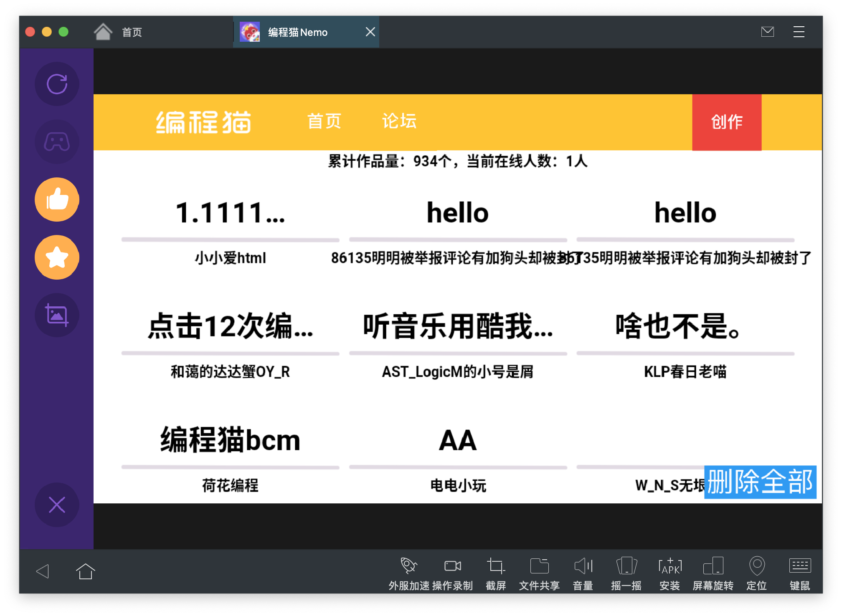Click the author name 和蔼的达达蟹OY_R
842x616 pixels.
(x=231, y=371)
